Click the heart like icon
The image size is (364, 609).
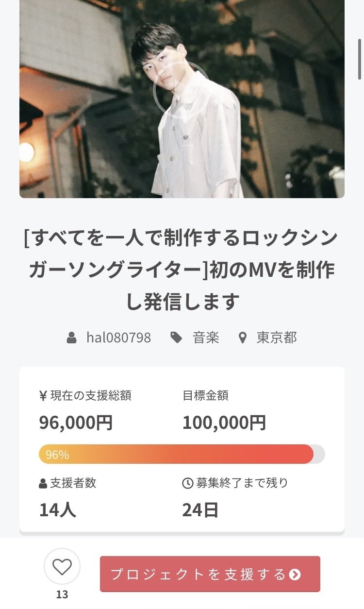(62, 566)
